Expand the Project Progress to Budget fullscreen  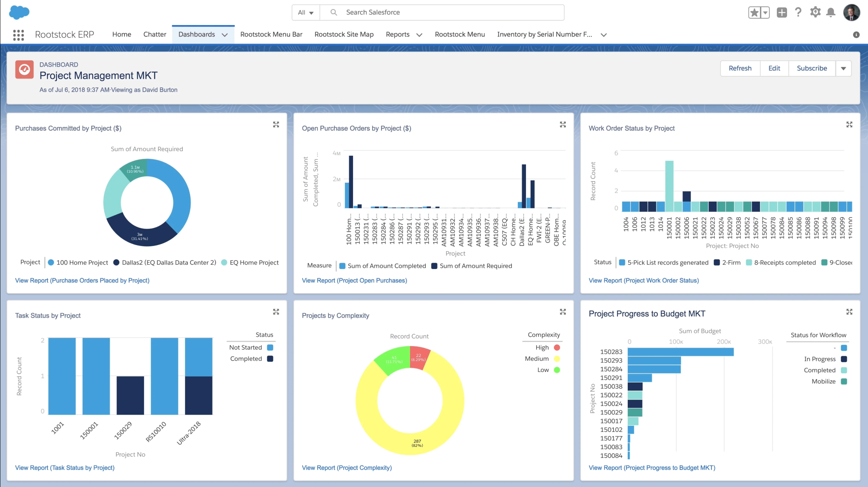[x=850, y=312]
